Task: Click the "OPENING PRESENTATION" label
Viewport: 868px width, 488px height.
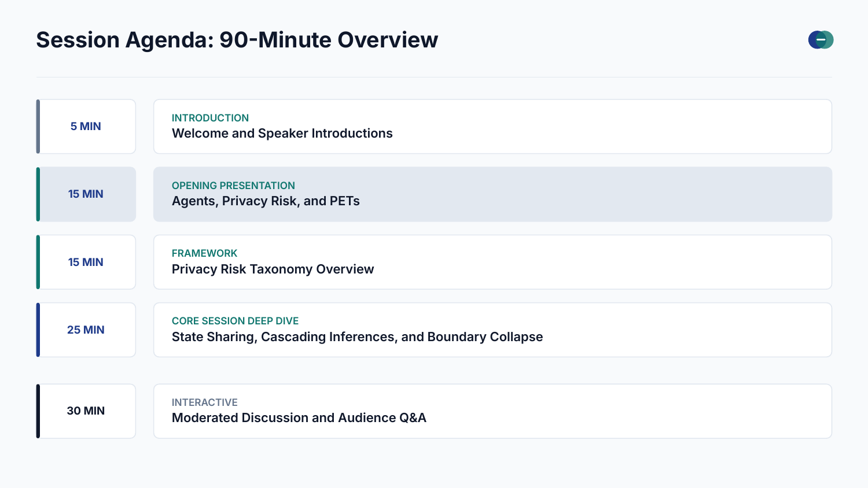Action: pos(233,186)
